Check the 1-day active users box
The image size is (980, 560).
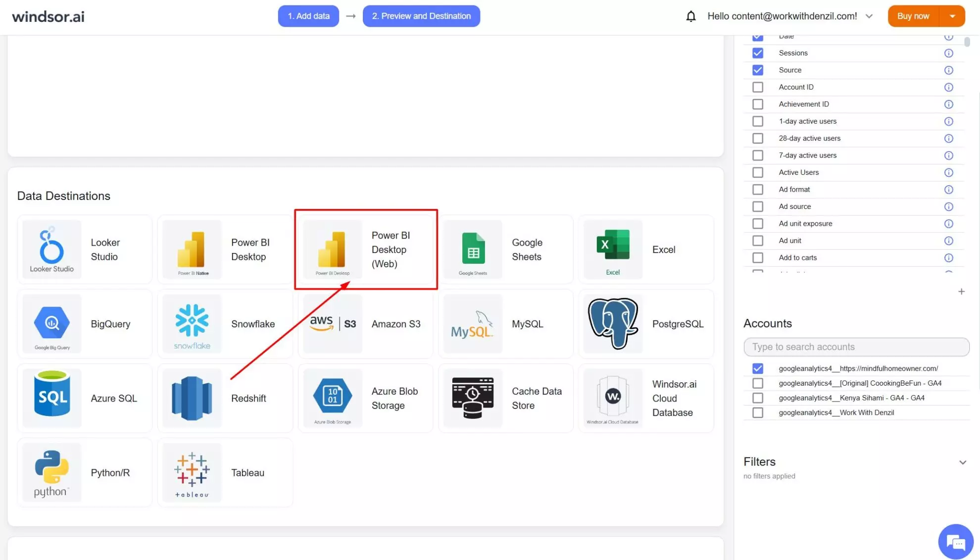pyautogui.click(x=757, y=121)
